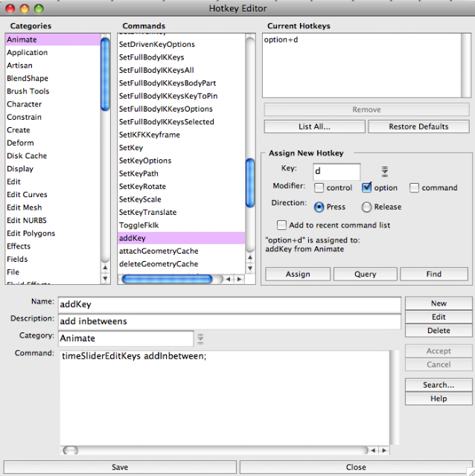Click the Find button

(433, 274)
